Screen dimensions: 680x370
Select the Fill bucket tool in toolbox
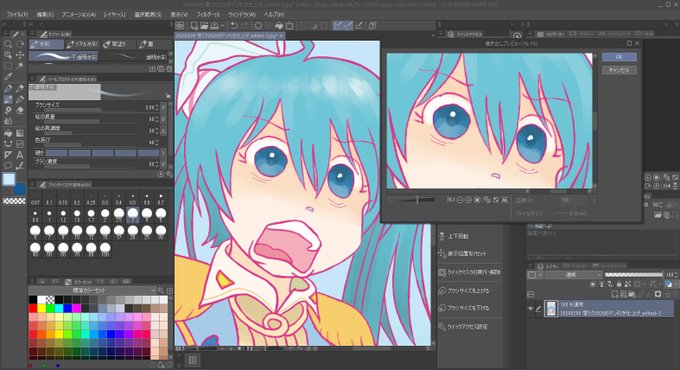[x=8, y=133]
